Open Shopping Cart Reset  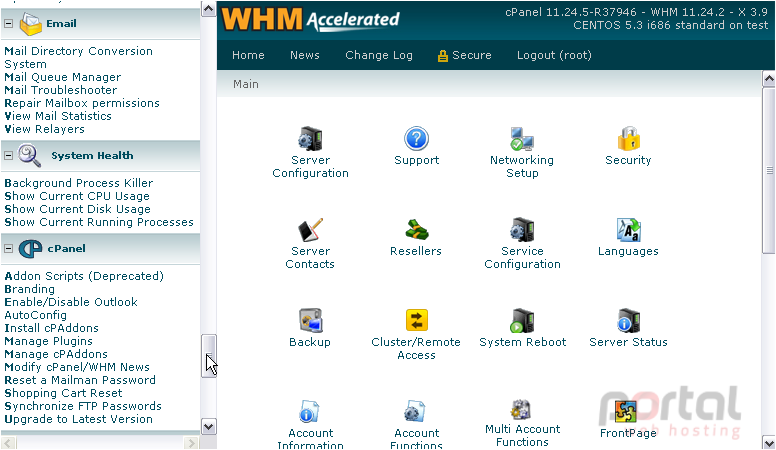(63, 393)
